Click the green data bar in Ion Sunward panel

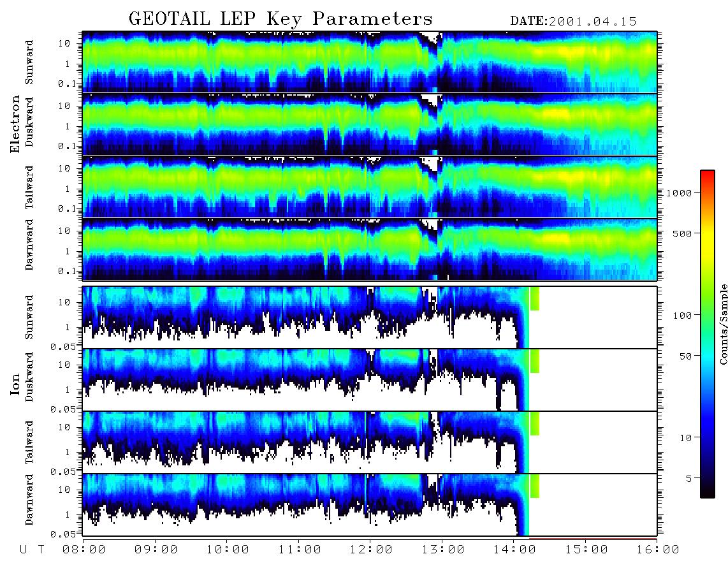click(535, 298)
